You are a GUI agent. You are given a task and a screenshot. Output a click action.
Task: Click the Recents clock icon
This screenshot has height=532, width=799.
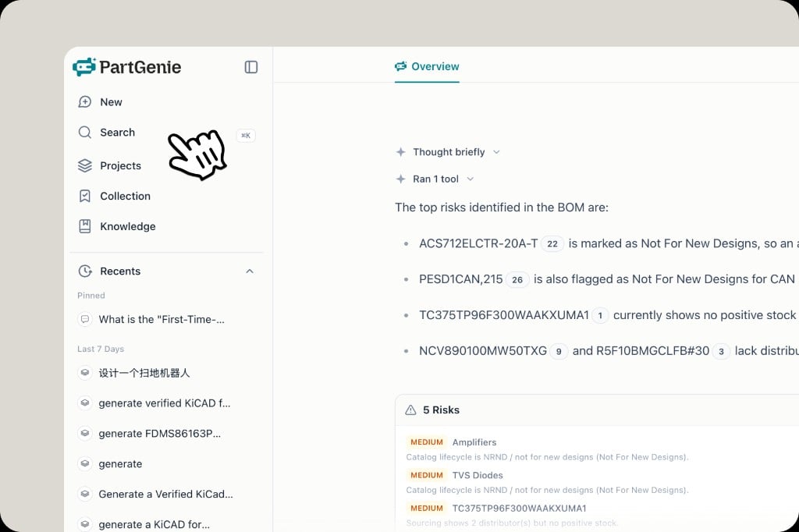(x=85, y=271)
